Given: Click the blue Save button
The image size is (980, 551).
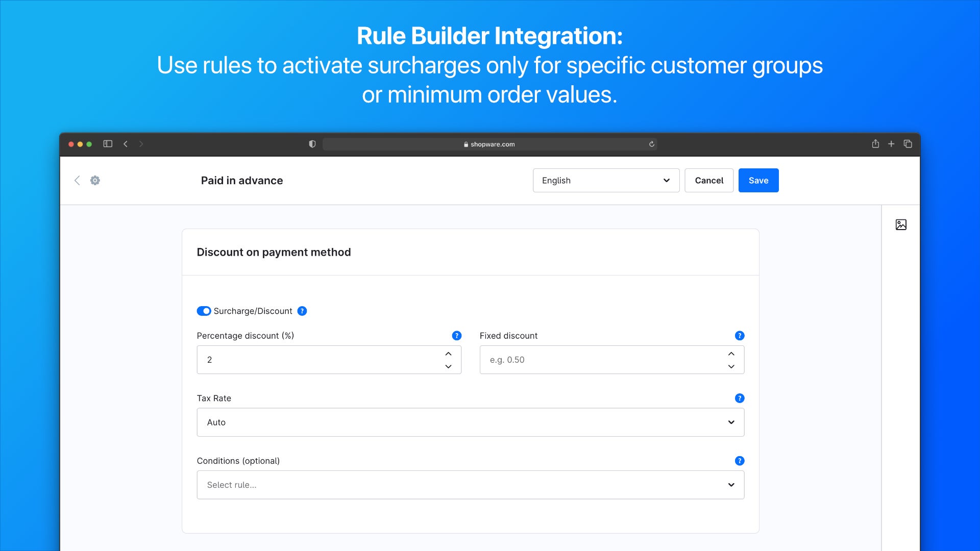Looking at the screenshot, I should 758,181.
